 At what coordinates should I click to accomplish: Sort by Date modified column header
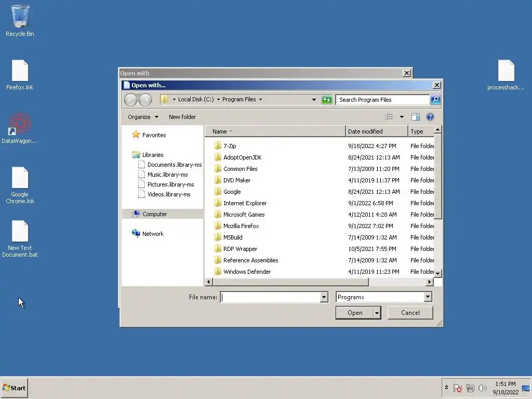coord(377,131)
